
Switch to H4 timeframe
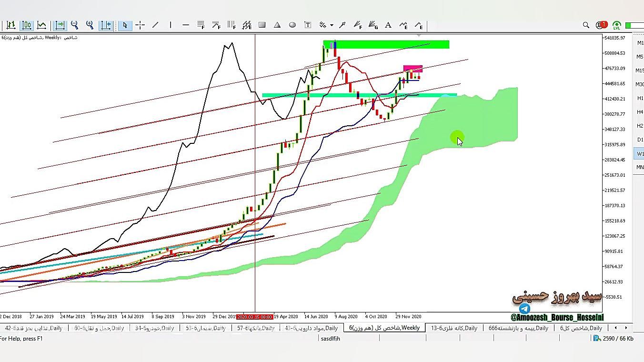coord(640,112)
